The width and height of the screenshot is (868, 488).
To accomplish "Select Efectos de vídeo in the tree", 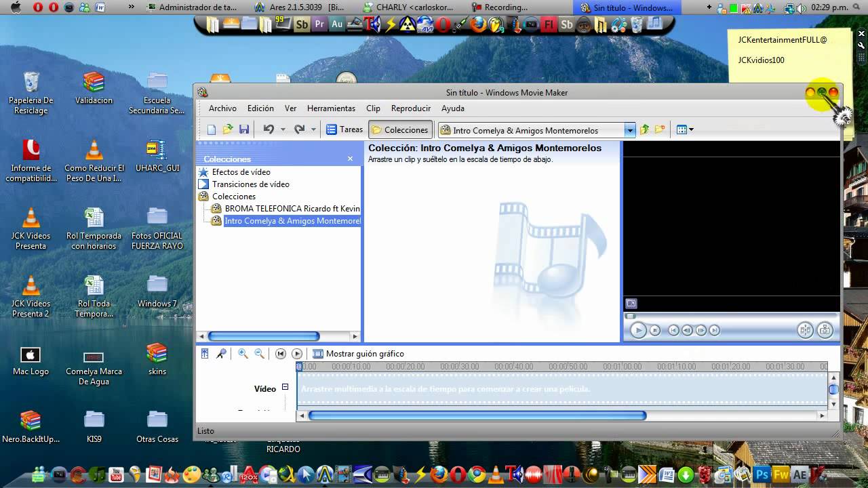I will click(241, 172).
